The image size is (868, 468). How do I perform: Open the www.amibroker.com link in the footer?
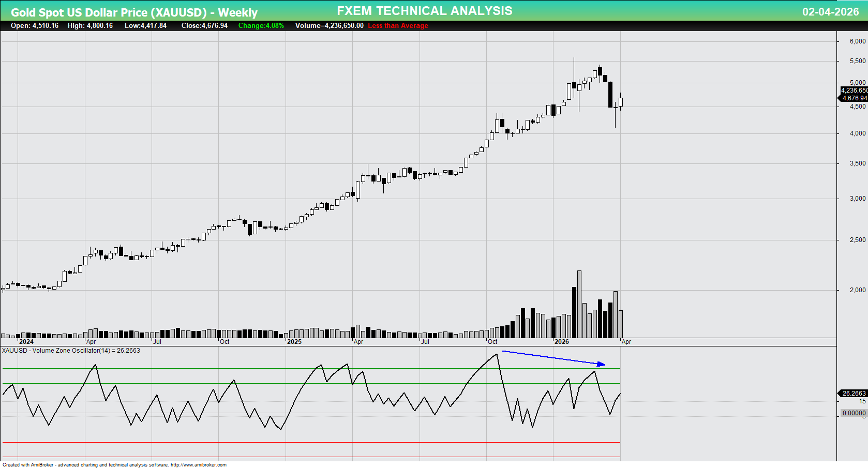click(198, 465)
